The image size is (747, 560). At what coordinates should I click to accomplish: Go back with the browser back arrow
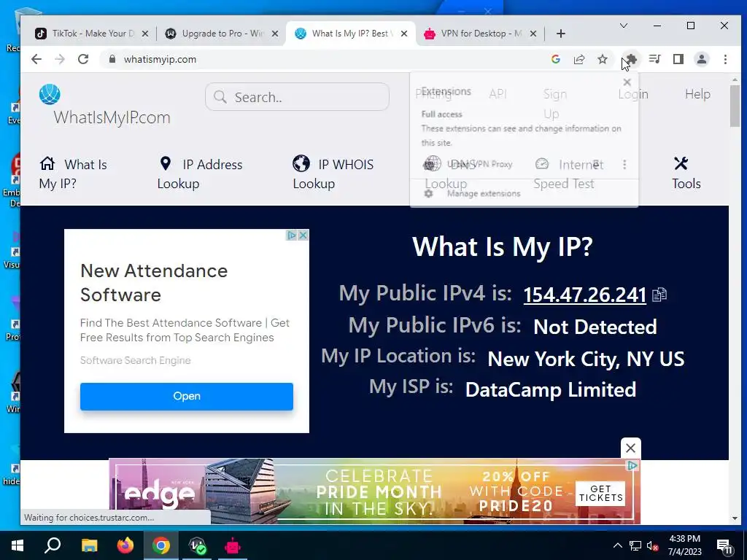coord(36,59)
